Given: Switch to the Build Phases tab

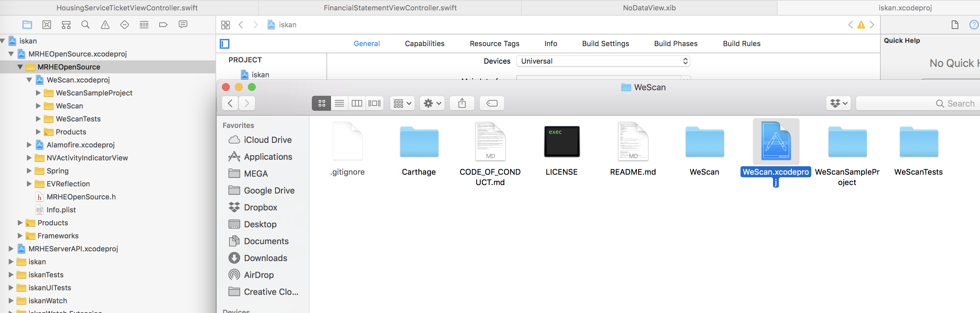Looking at the screenshot, I should pyautogui.click(x=676, y=44).
